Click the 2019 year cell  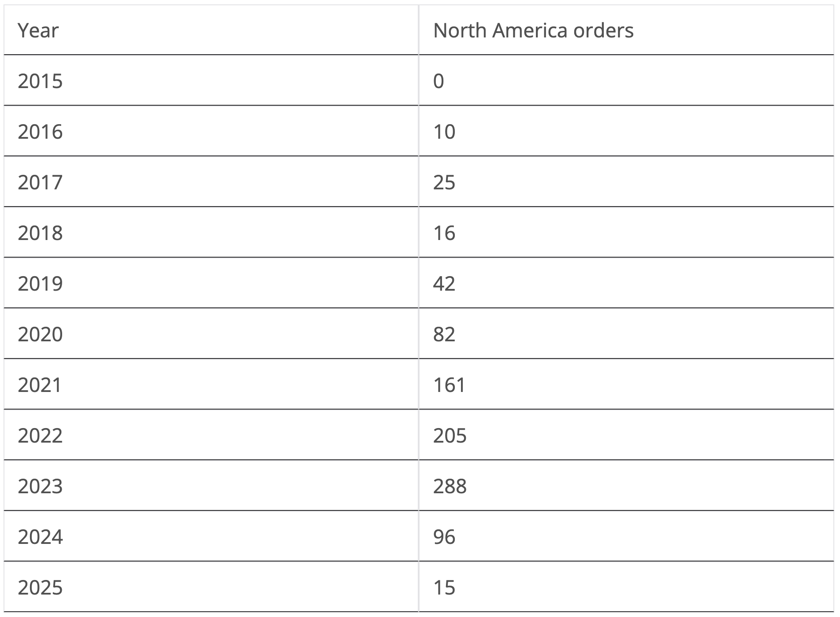point(40,284)
